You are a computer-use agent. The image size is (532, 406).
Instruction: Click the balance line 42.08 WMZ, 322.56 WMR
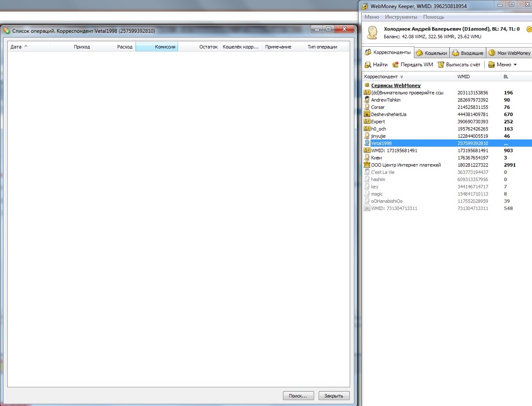[433, 37]
